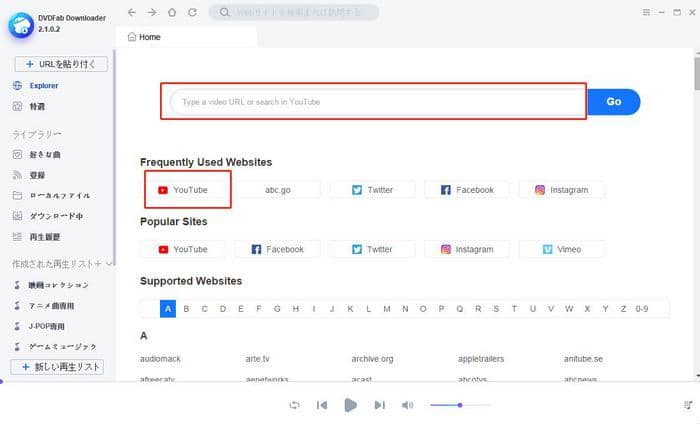Open the archive.org site link
The image size is (700, 424).
click(x=372, y=359)
